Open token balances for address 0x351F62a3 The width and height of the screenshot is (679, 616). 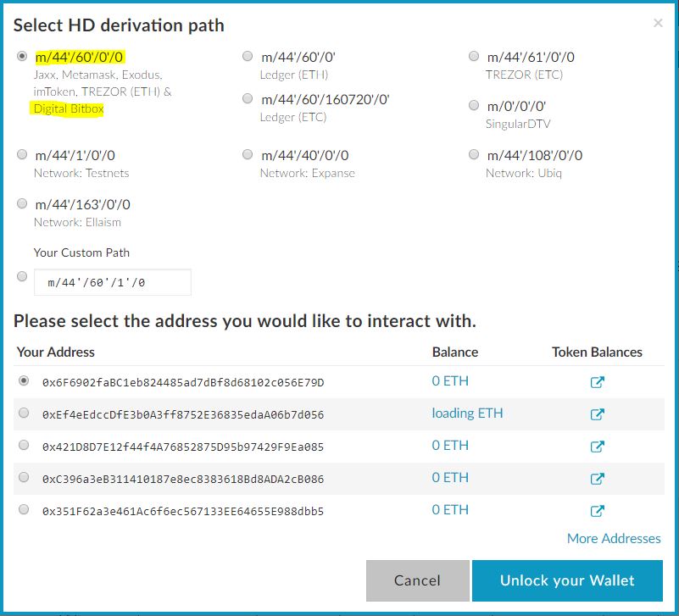(597, 511)
